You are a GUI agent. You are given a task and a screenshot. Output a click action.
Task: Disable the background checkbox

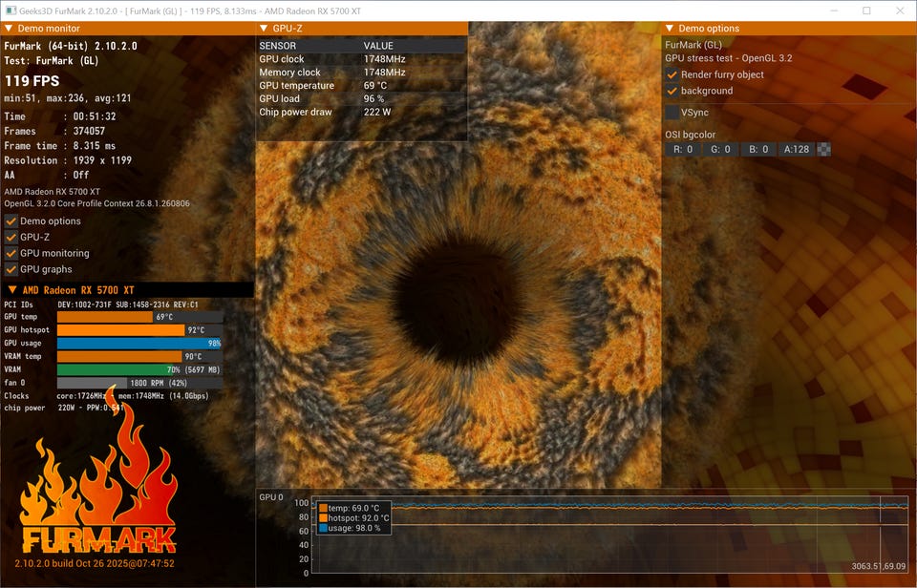coord(672,92)
